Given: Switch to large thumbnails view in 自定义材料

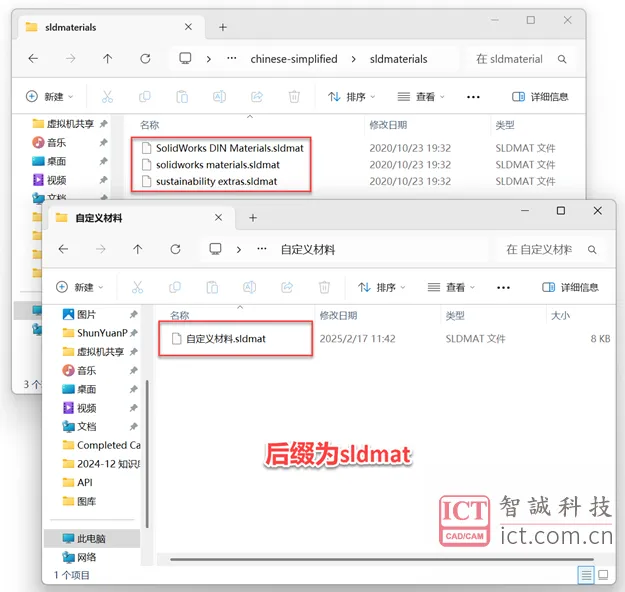Looking at the screenshot, I should click(x=603, y=575).
